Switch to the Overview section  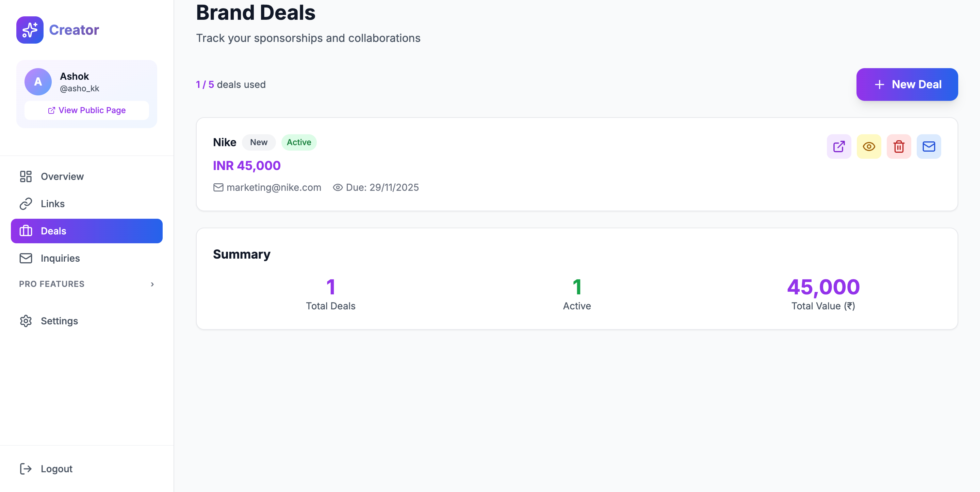[62, 176]
